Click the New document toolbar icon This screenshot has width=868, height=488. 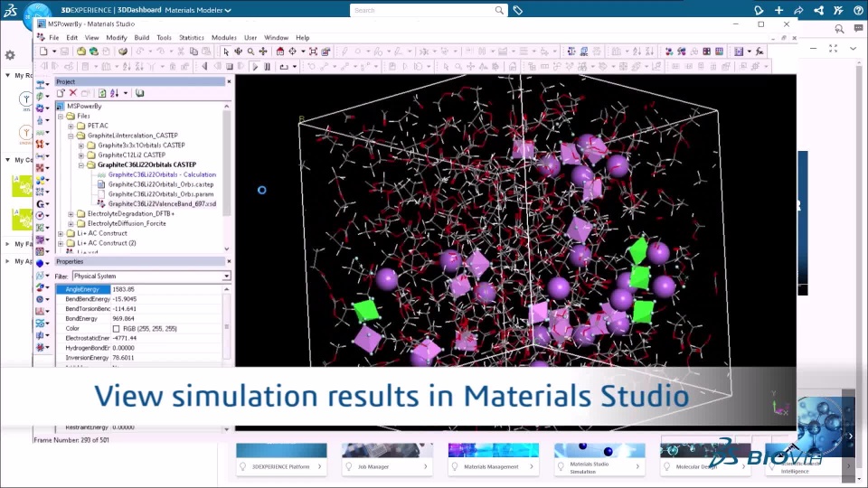coord(43,52)
